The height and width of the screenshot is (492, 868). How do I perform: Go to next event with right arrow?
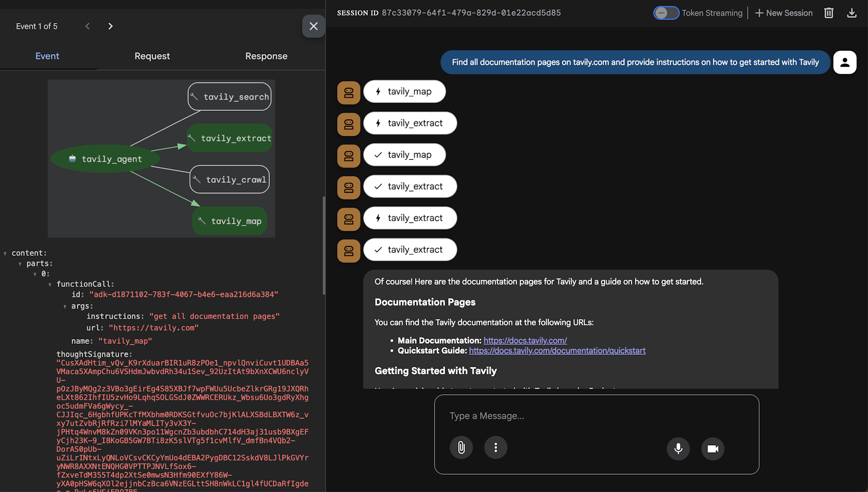[x=110, y=26]
